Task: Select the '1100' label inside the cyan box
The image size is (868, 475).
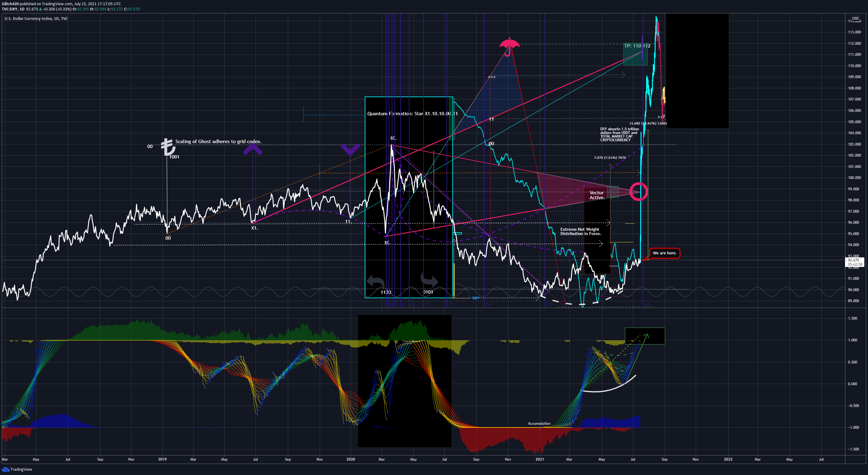Action: pyautogui.click(x=386, y=292)
